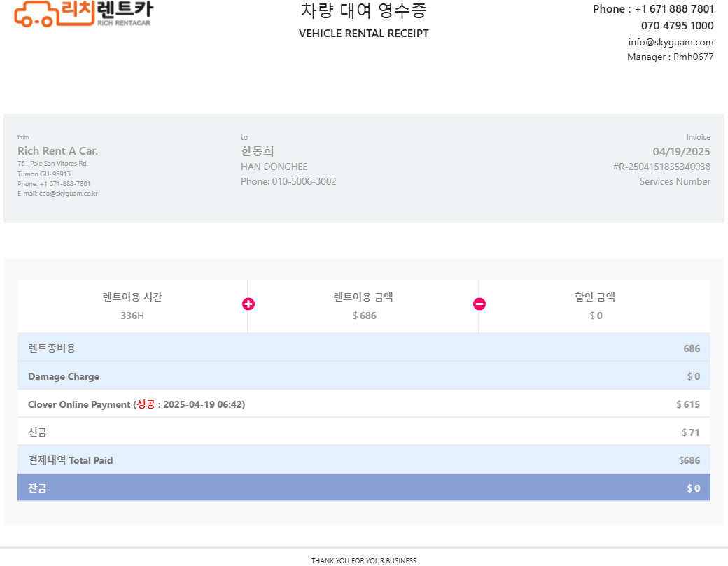728x566 pixels.
Task: Click customer phone 010-5006-3002
Action: pos(304,181)
